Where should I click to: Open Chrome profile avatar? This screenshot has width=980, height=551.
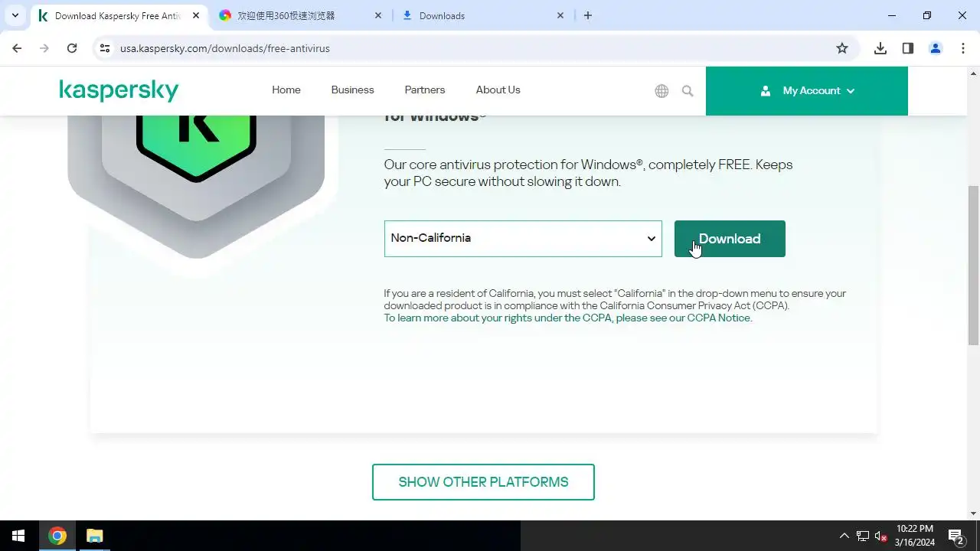(x=936, y=48)
